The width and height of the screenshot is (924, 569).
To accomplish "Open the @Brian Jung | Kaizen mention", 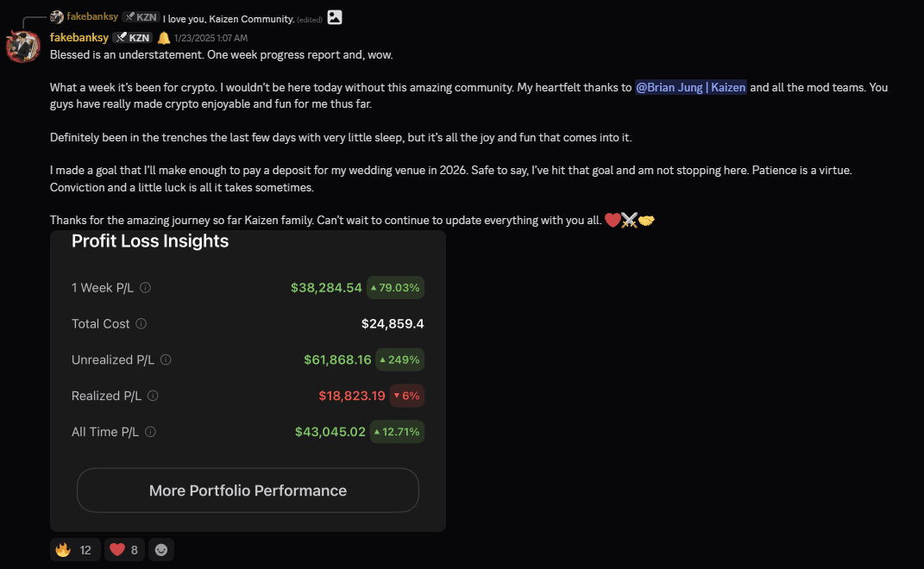I will pos(691,87).
